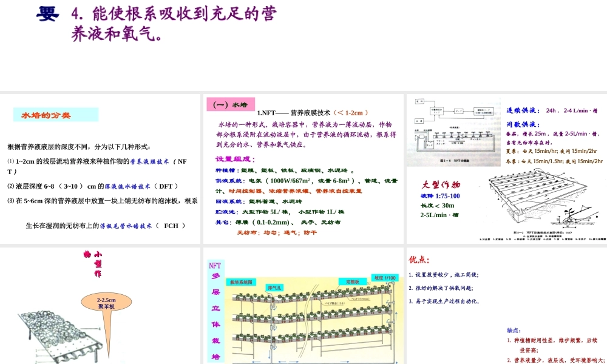Select the 栽培系统图 label on the NFT slide
The height and width of the screenshot is (364, 607).
coord(242,282)
